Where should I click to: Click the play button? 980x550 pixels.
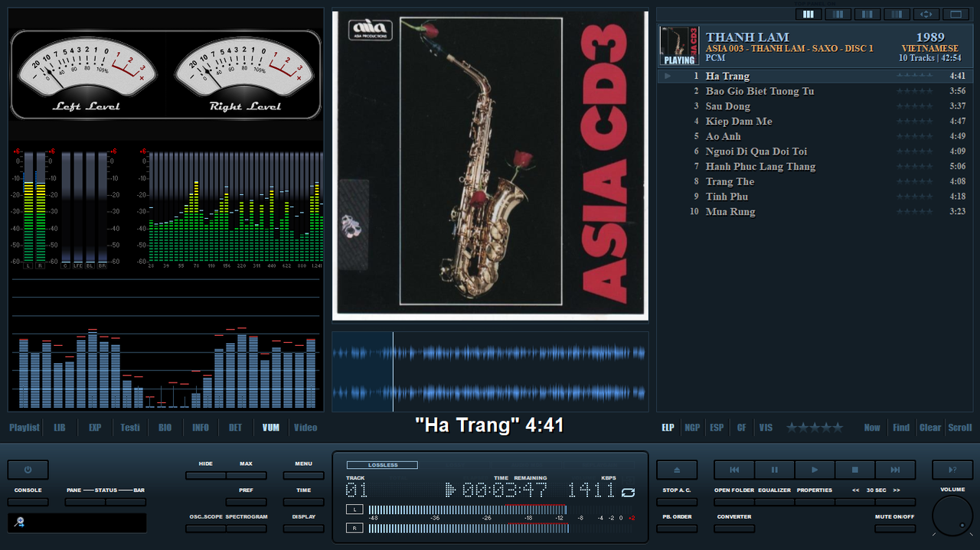[815, 470]
